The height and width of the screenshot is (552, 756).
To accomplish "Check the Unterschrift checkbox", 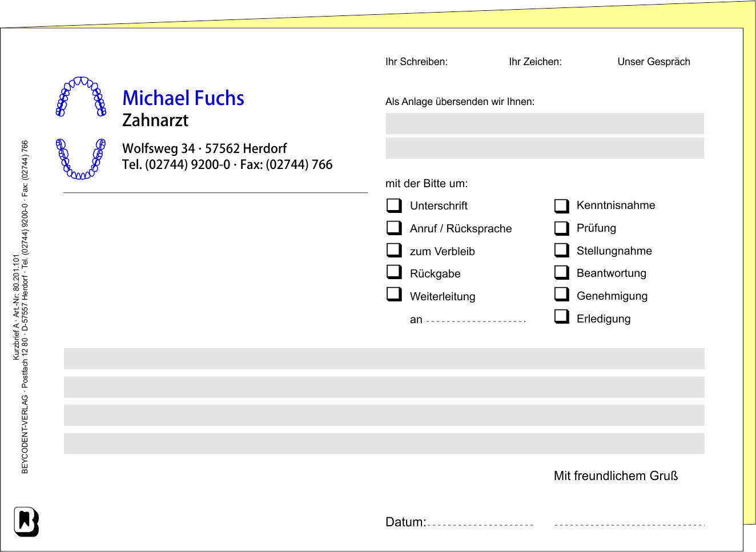I will point(394,205).
